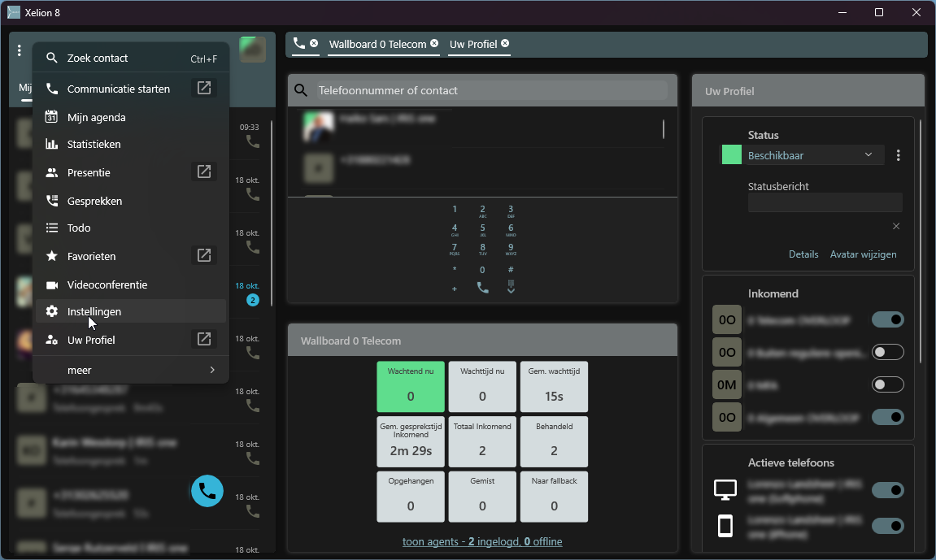This screenshot has width=936, height=560.
Task: Click the unread badge showing 2
Action: (253, 300)
